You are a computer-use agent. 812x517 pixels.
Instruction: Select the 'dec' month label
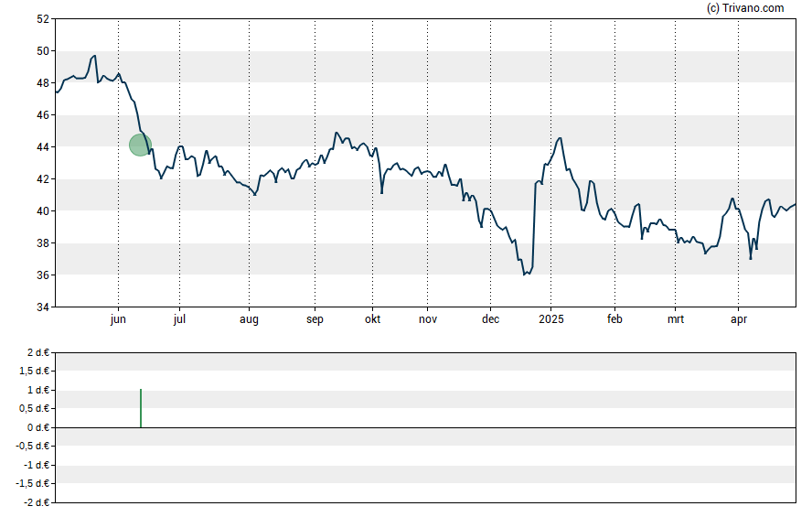coord(490,319)
